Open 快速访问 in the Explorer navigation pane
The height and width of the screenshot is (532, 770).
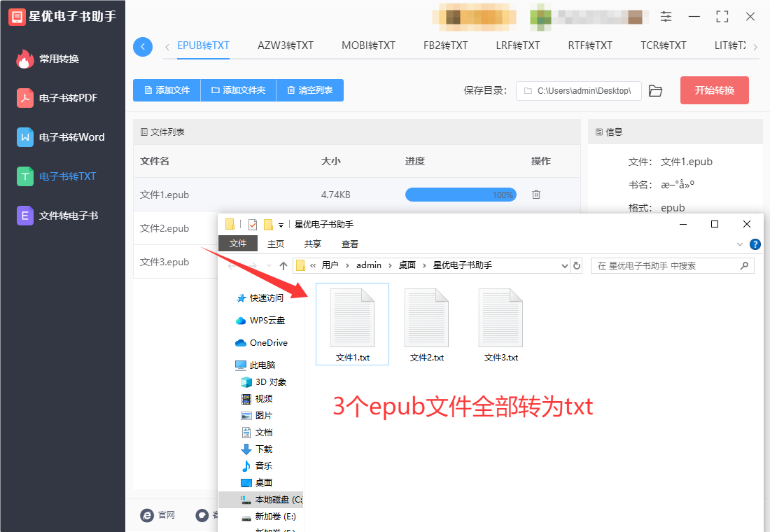point(260,298)
